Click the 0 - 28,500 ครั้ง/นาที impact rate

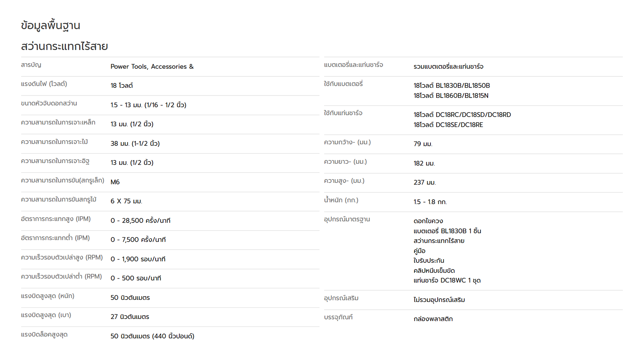[x=141, y=221]
